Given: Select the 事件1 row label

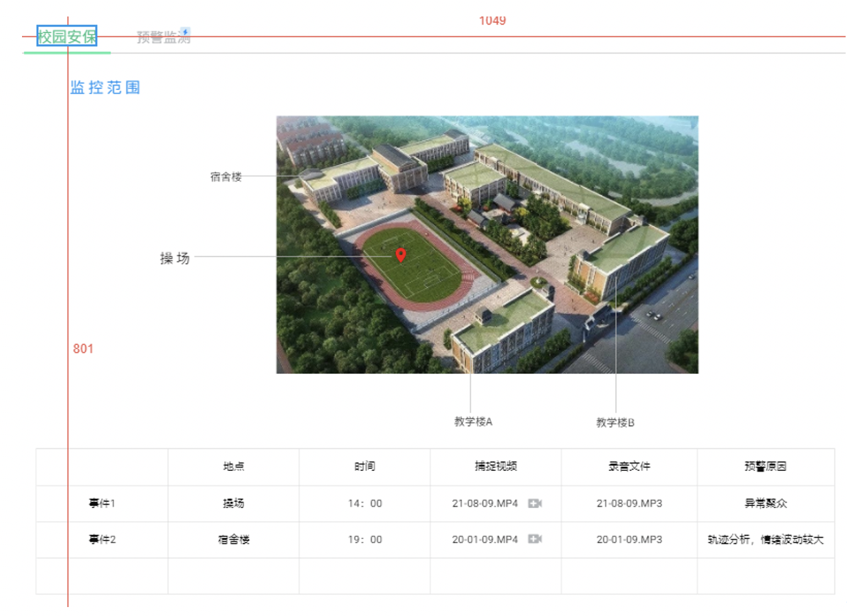Looking at the screenshot, I should (x=102, y=503).
